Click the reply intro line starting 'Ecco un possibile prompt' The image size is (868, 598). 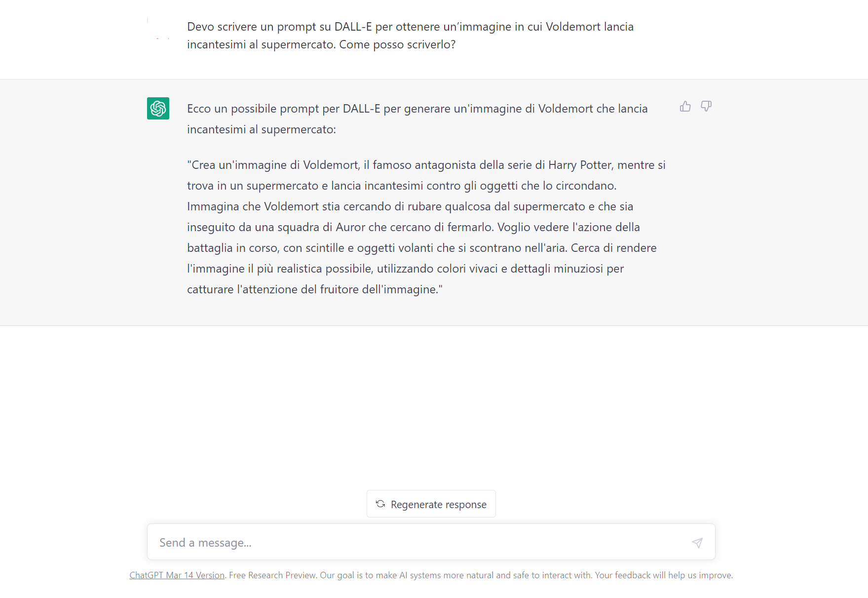coord(417,109)
